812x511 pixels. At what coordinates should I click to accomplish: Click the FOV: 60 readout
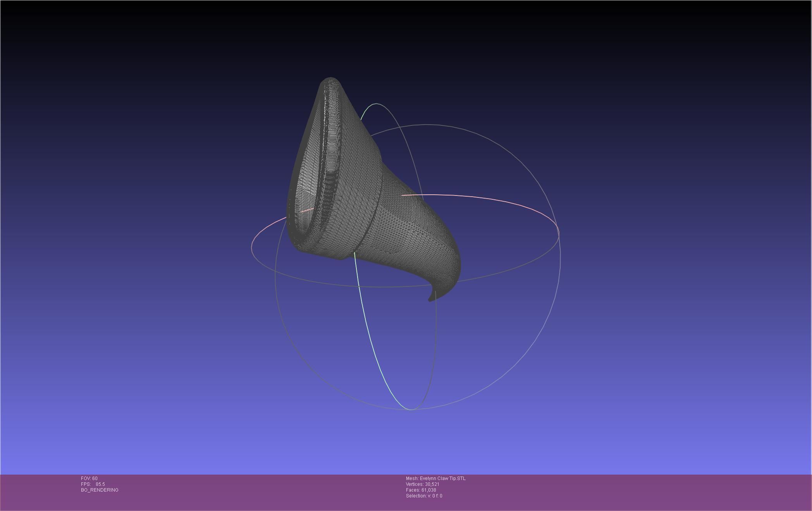89,478
